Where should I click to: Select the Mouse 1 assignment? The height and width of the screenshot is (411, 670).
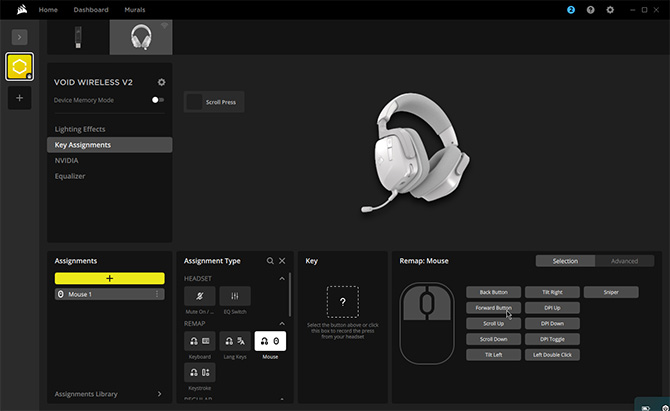click(x=109, y=294)
